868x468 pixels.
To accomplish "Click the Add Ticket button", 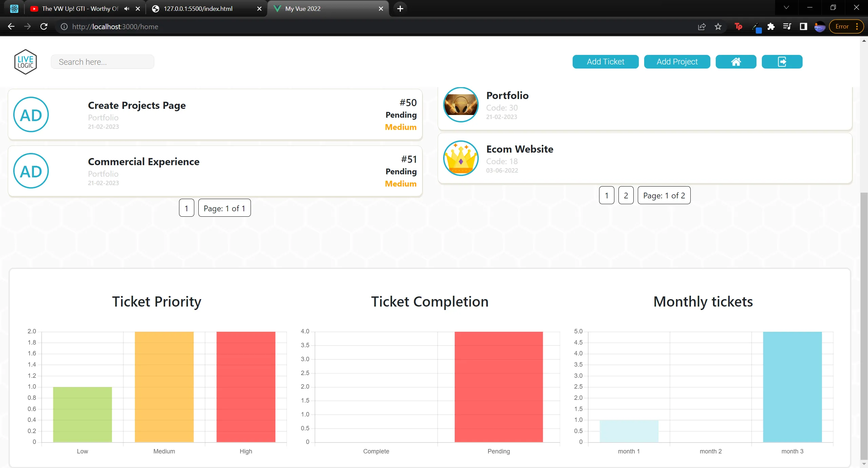I will pos(606,61).
